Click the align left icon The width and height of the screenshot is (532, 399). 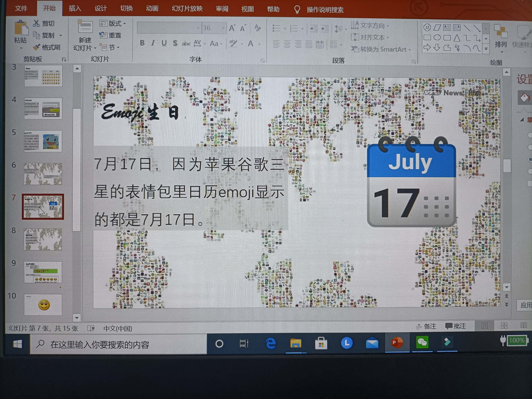tap(276, 44)
